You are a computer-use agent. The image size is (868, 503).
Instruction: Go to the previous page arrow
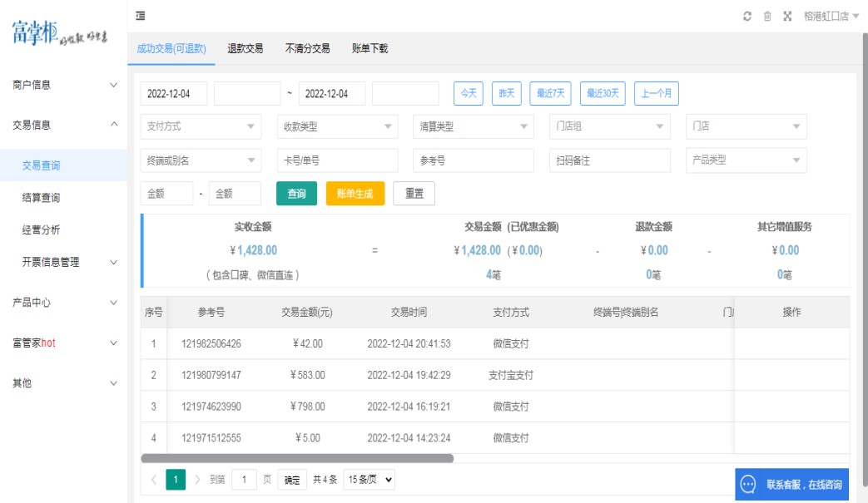(154, 480)
